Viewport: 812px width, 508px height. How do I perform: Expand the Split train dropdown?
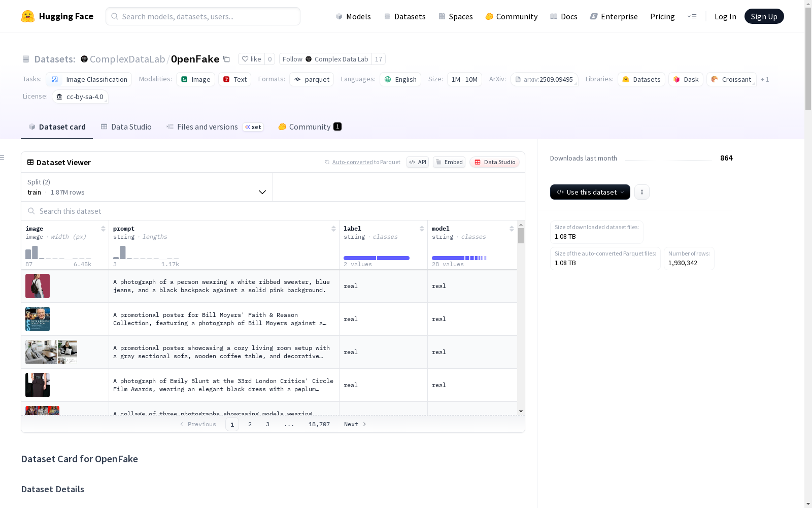(147, 187)
